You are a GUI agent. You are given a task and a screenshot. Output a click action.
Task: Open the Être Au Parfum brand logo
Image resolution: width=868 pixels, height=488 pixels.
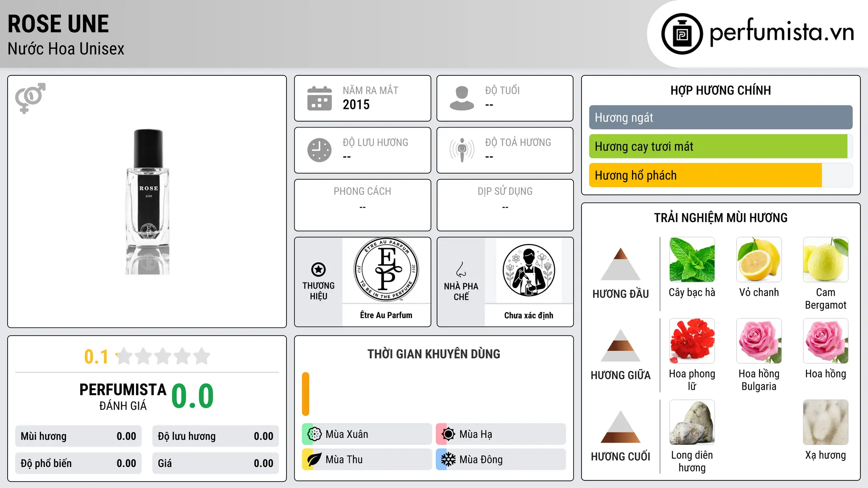pyautogui.click(x=386, y=270)
